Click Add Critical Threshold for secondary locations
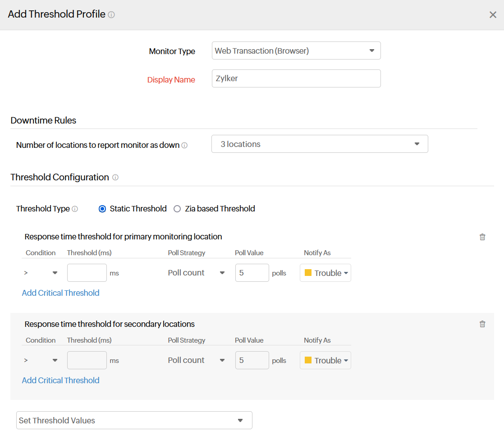 point(60,381)
